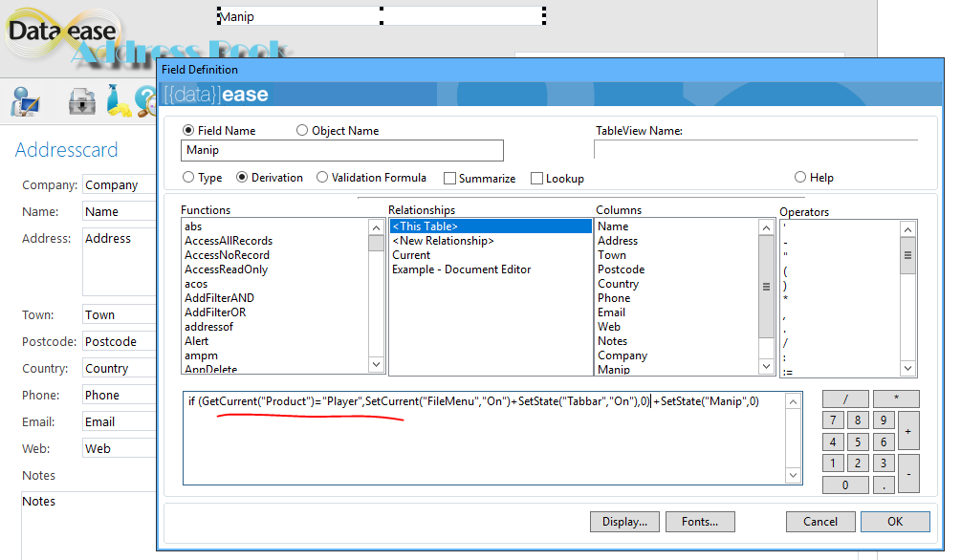Click the formula box down scroll arrow

(x=793, y=476)
